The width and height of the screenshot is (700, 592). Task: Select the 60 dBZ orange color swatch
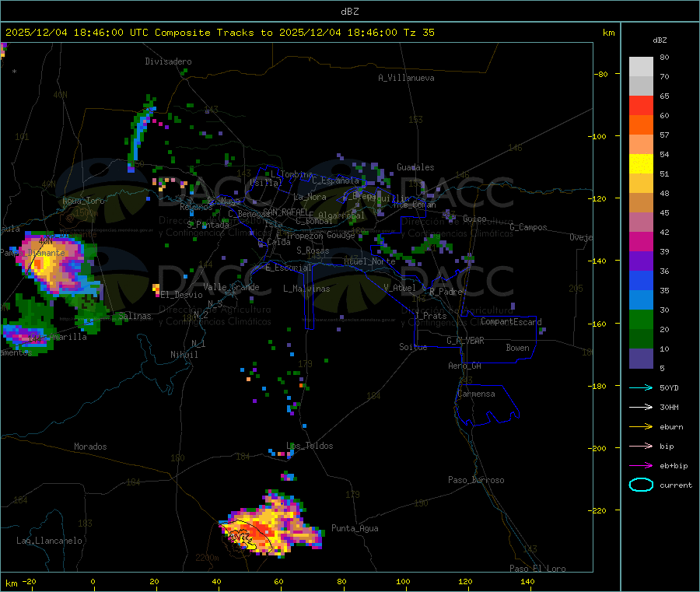641,125
